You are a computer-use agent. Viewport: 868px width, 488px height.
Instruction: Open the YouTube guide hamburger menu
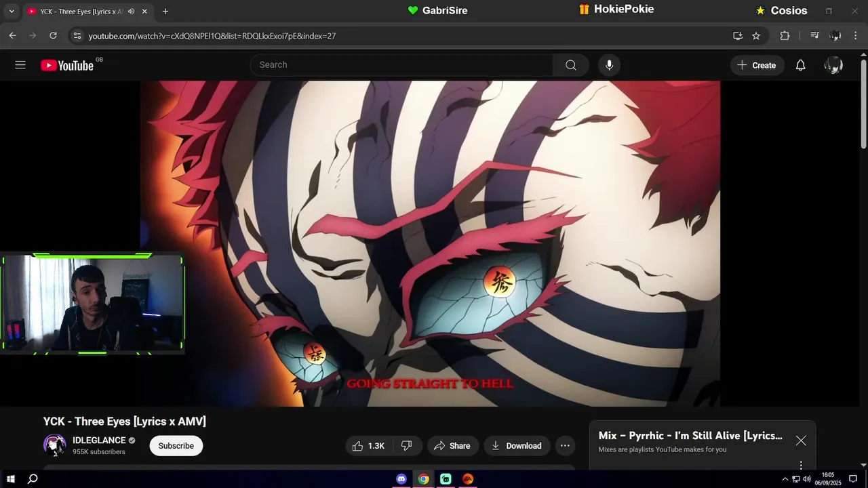(x=20, y=65)
